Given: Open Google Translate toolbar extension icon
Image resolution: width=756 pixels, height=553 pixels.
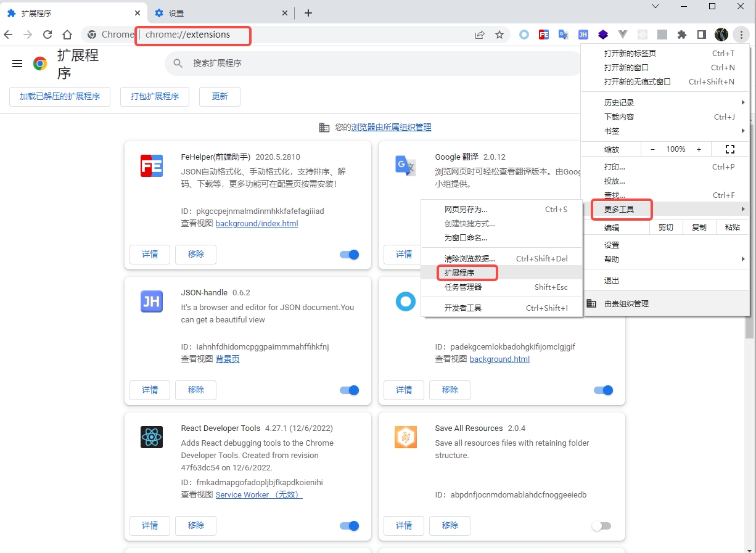Looking at the screenshot, I should pyautogui.click(x=564, y=35).
